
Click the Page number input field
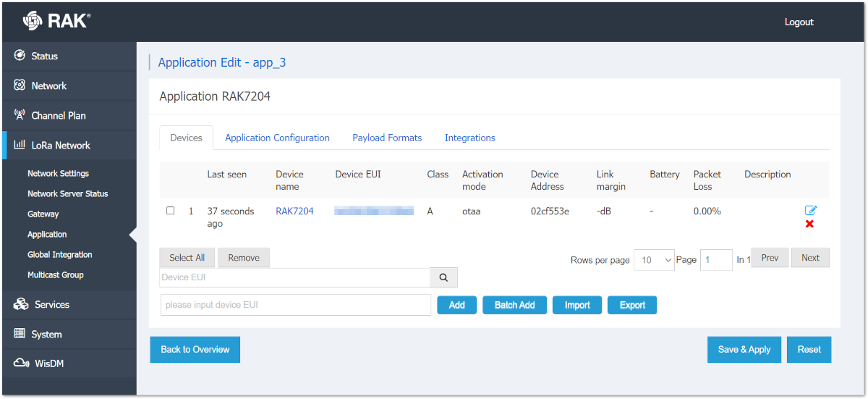(716, 260)
